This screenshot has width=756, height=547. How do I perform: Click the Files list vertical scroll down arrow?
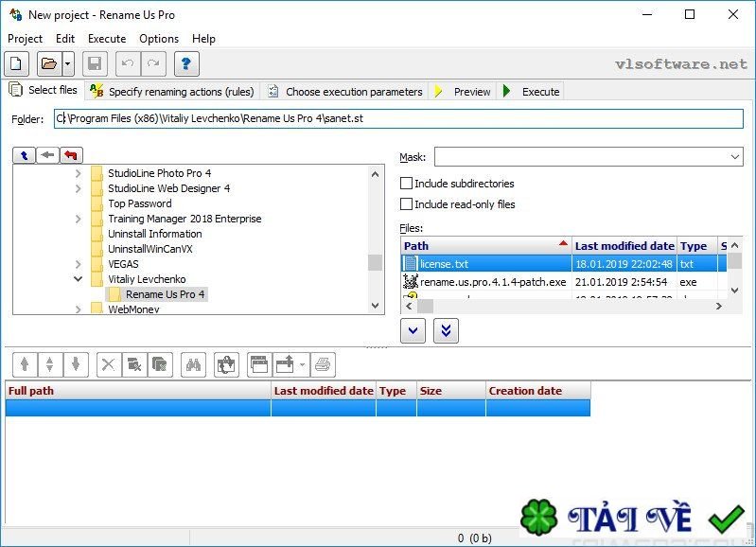click(x=735, y=291)
